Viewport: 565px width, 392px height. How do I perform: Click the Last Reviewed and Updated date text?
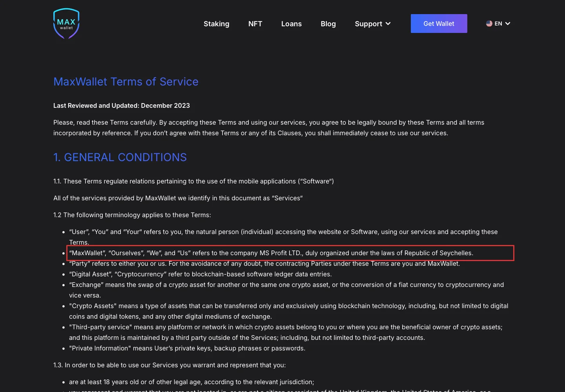point(122,105)
